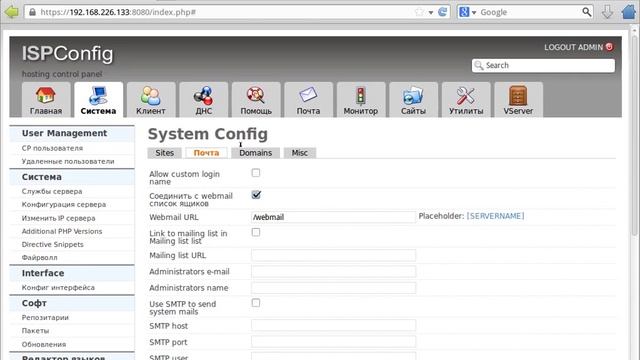Uncheck Соединить с webmail список ящиков
This screenshot has height=360, width=640.
click(256, 195)
